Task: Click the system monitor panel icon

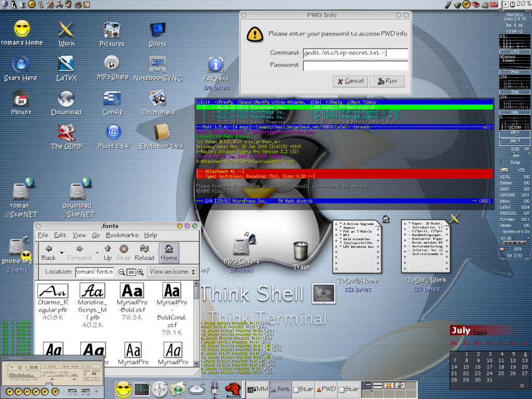Action: click(142, 389)
